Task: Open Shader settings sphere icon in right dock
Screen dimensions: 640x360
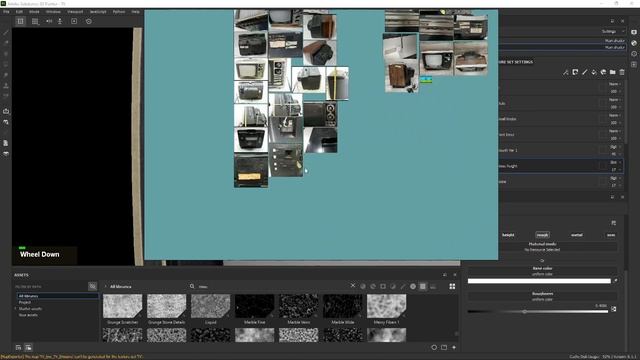Action: coord(634,43)
